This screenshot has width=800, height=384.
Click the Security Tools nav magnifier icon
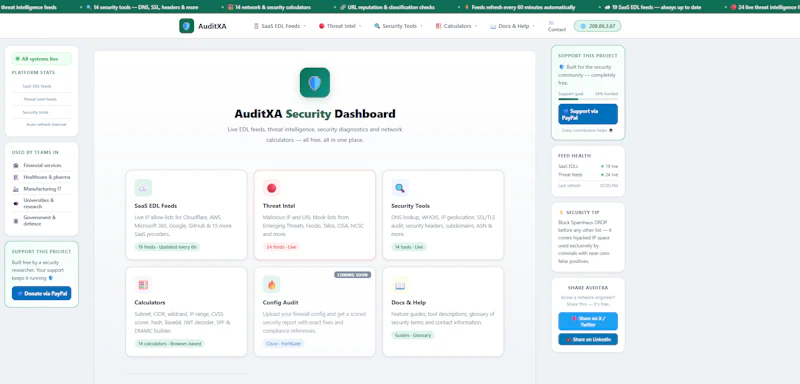point(377,26)
